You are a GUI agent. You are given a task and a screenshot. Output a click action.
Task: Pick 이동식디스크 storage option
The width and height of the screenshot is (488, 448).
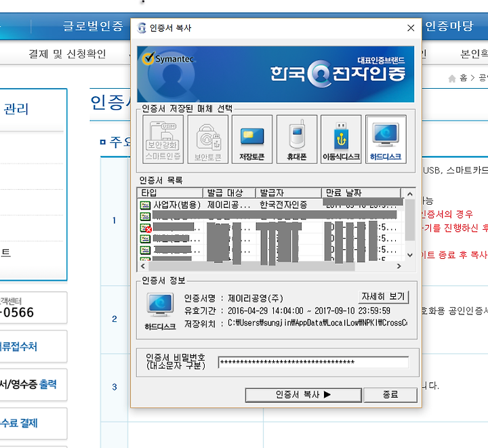tap(341, 140)
